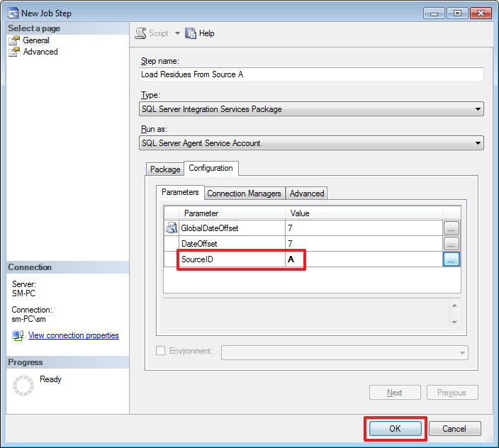Select the Connection Managers tab

click(x=244, y=194)
